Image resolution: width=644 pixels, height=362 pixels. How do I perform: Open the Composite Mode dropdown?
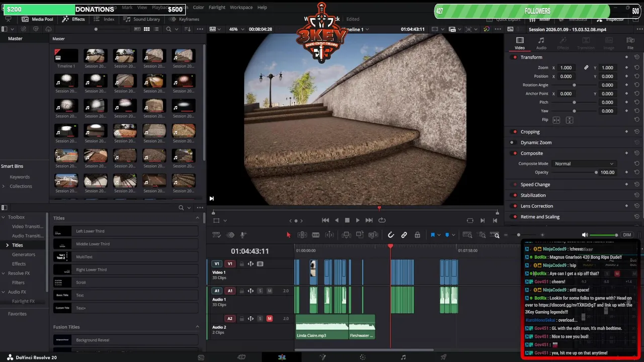point(584,163)
